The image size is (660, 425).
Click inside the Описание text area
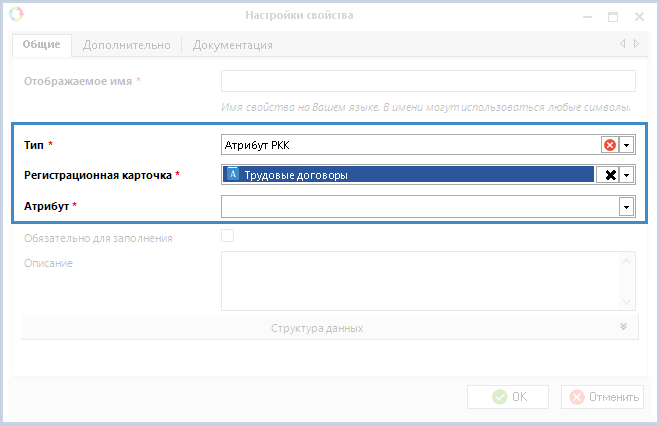point(420,281)
